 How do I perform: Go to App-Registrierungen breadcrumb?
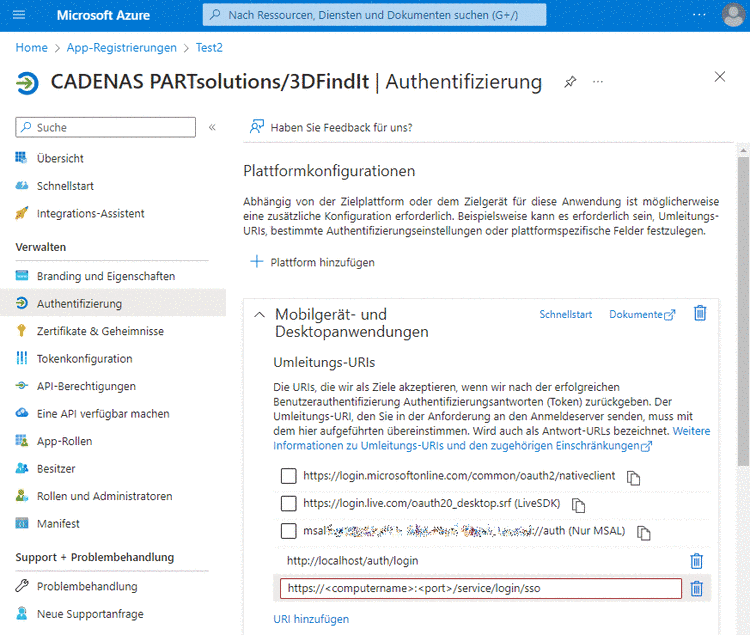coord(121,47)
